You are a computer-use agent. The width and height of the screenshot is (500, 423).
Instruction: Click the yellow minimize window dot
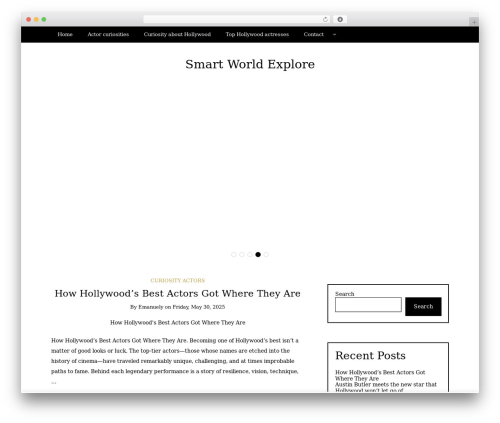pyautogui.click(x=36, y=19)
